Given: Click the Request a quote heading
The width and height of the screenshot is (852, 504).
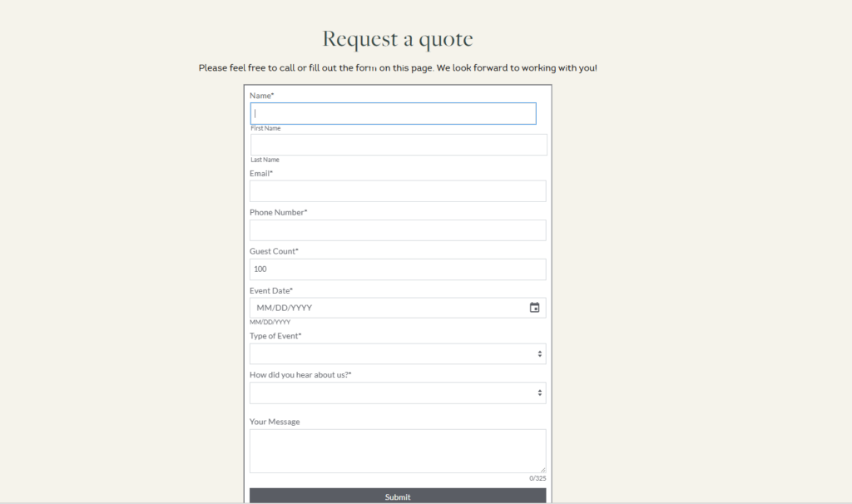Looking at the screenshot, I should pyautogui.click(x=397, y=38).
